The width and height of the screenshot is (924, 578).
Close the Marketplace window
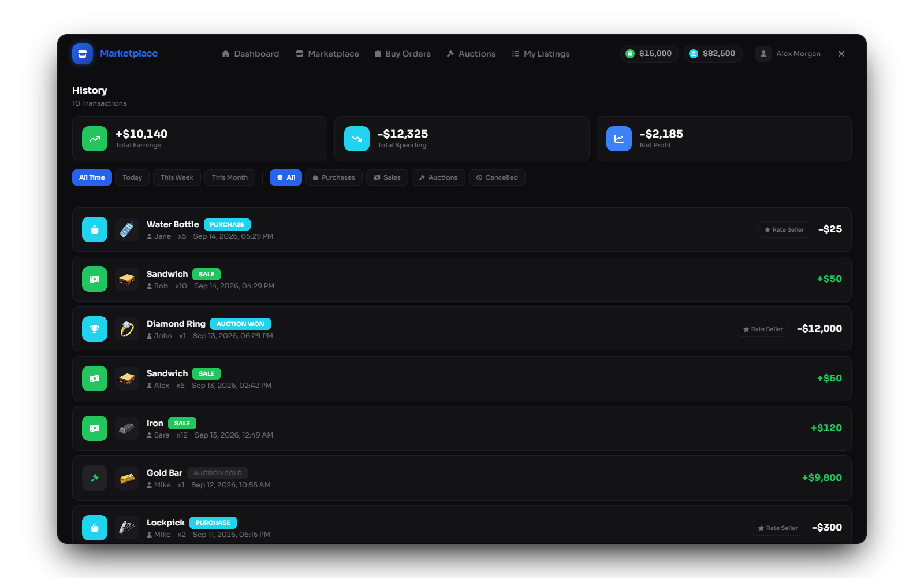[841, 54]
